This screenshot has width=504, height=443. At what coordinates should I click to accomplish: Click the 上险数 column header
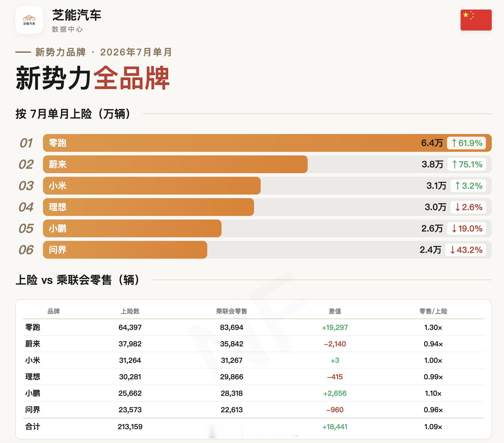[130, 311]
